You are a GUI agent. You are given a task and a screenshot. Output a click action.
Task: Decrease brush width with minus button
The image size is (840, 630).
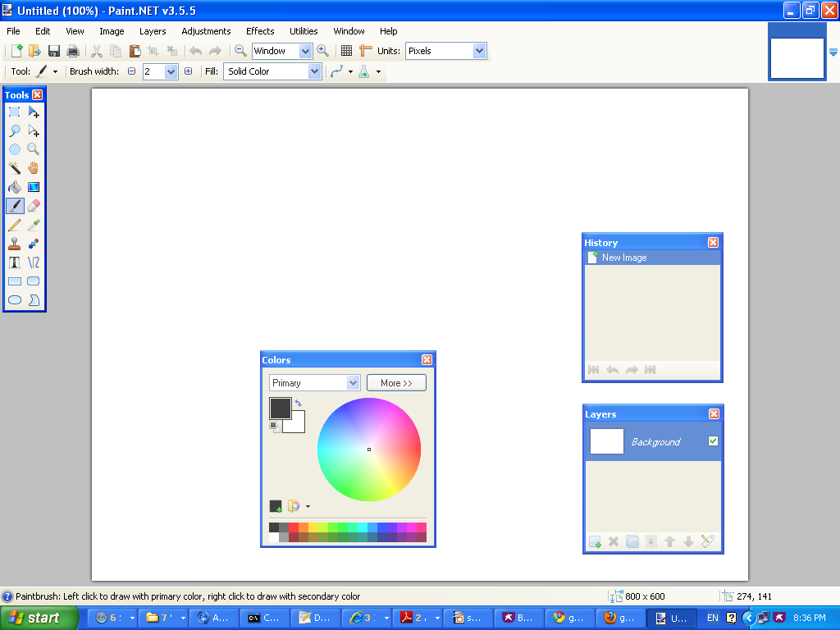tap(132, 71)
